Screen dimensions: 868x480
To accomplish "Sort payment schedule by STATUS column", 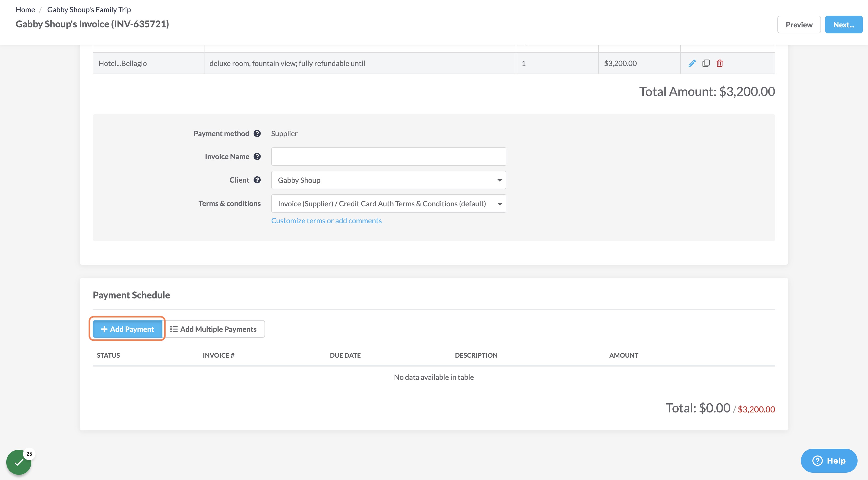I will pyautogui.click(x=108, y=355).
